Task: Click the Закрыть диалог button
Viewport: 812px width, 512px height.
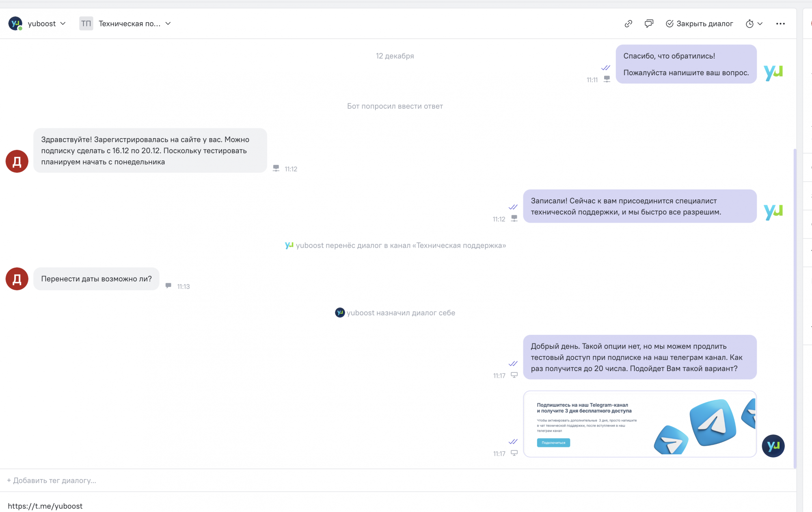Action: (x=700, y=24)
